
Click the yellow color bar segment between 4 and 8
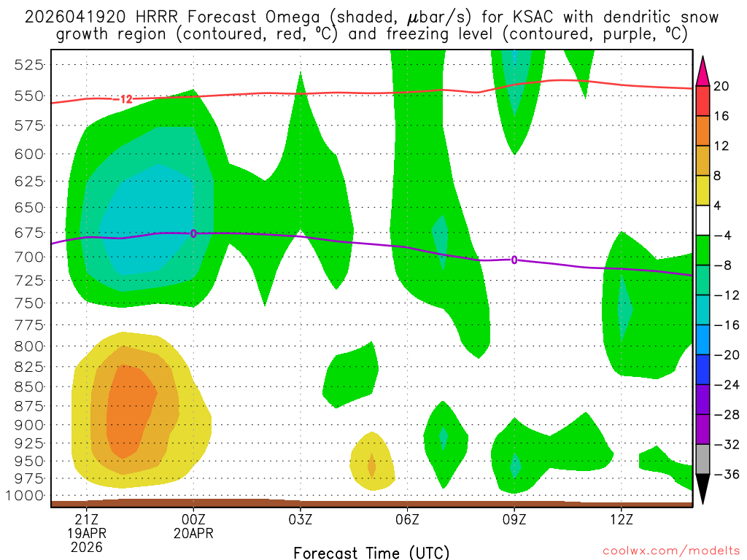click(x=703, y=190)
